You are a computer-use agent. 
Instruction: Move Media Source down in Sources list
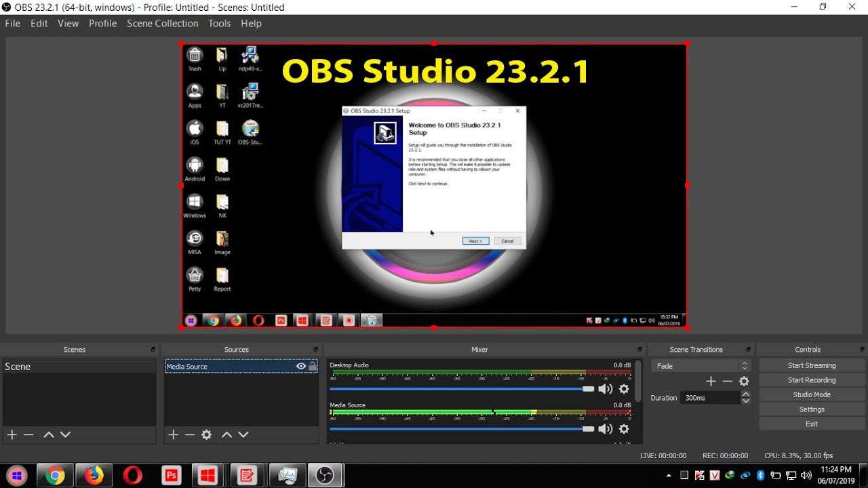[243, 434]
